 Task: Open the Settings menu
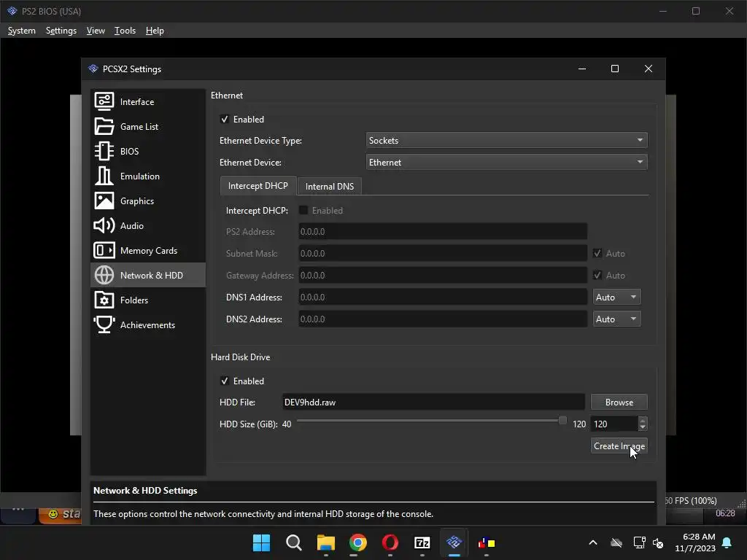61,31
